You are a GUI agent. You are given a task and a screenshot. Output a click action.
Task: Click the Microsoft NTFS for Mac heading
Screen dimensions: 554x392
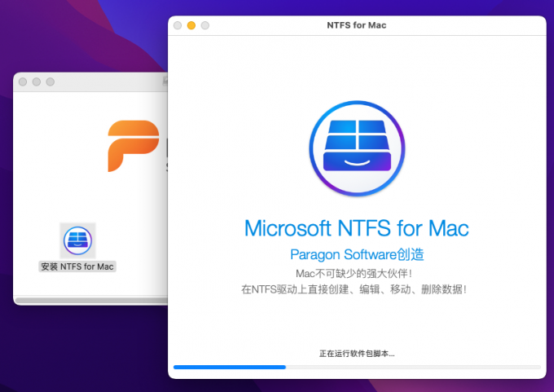tap(357, 228)
